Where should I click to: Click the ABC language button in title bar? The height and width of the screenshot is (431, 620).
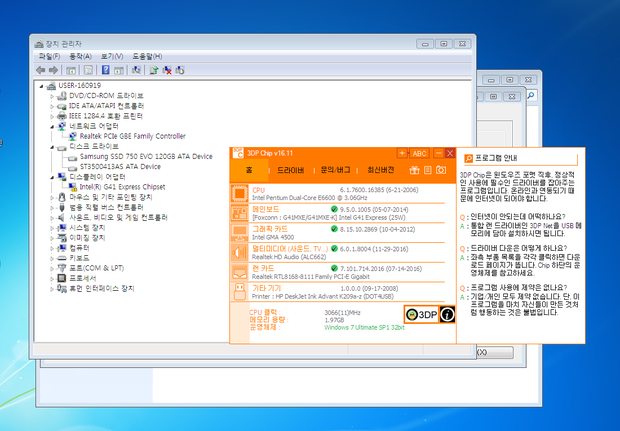pos(419,154)
